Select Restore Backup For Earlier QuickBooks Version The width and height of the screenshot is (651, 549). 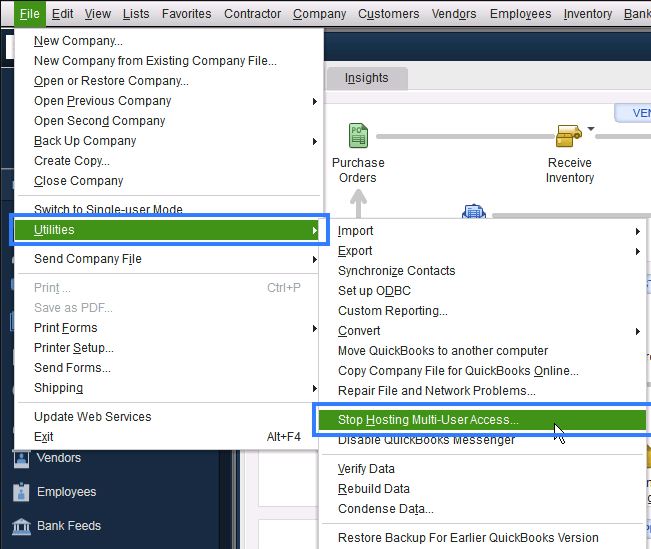tap(482, 538)
